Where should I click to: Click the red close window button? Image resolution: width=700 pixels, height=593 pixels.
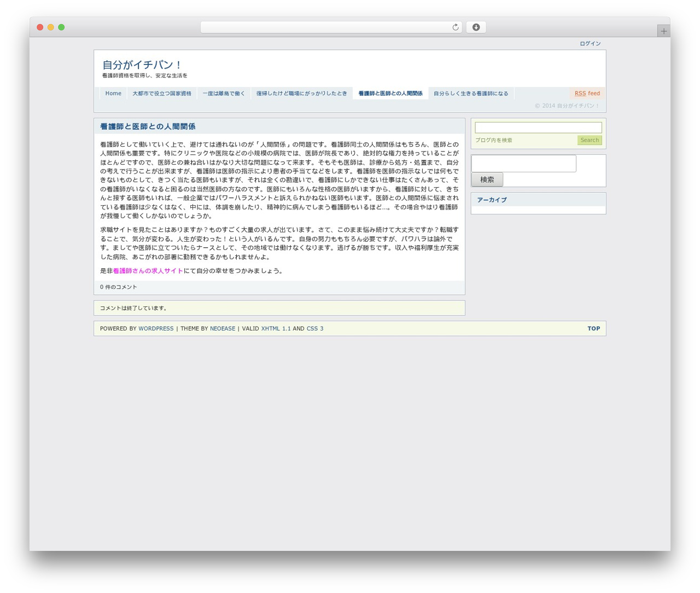(40, 27)
